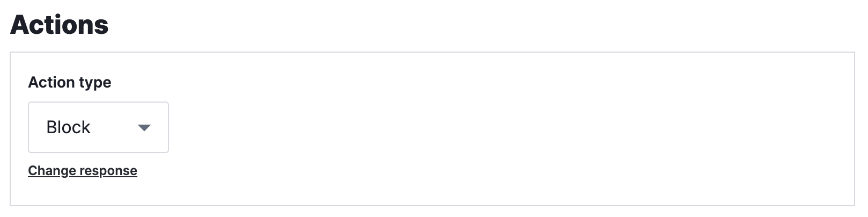Click the Action type label
The height and width of the screenshot is (217, 868).
point(70,82)
